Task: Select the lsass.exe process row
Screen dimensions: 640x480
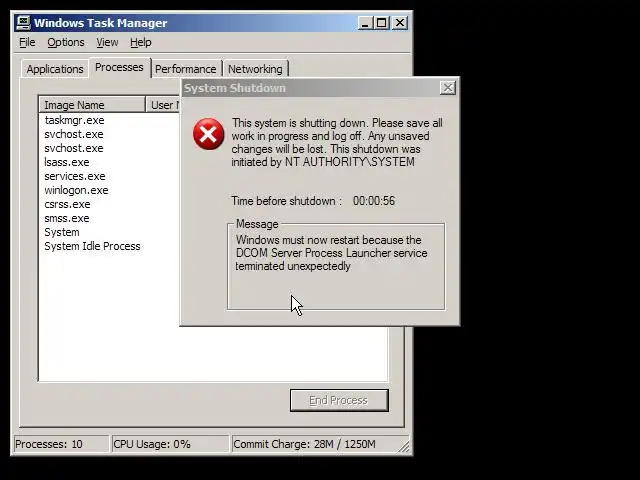Action: [x=67, y=162]
